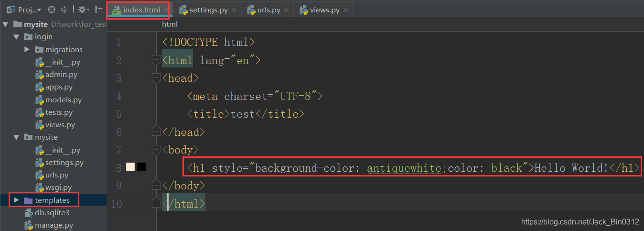Select the templates folder

[x=52, y=200]
